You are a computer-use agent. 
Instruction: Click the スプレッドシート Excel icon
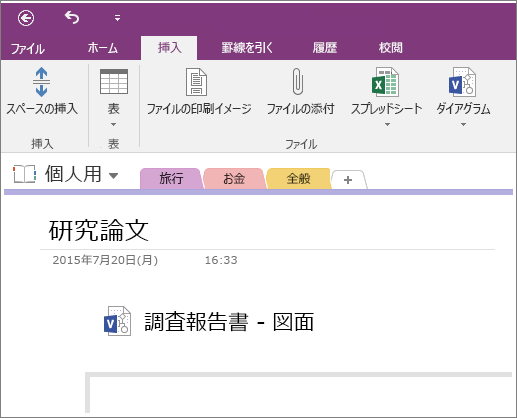point(385,82)
